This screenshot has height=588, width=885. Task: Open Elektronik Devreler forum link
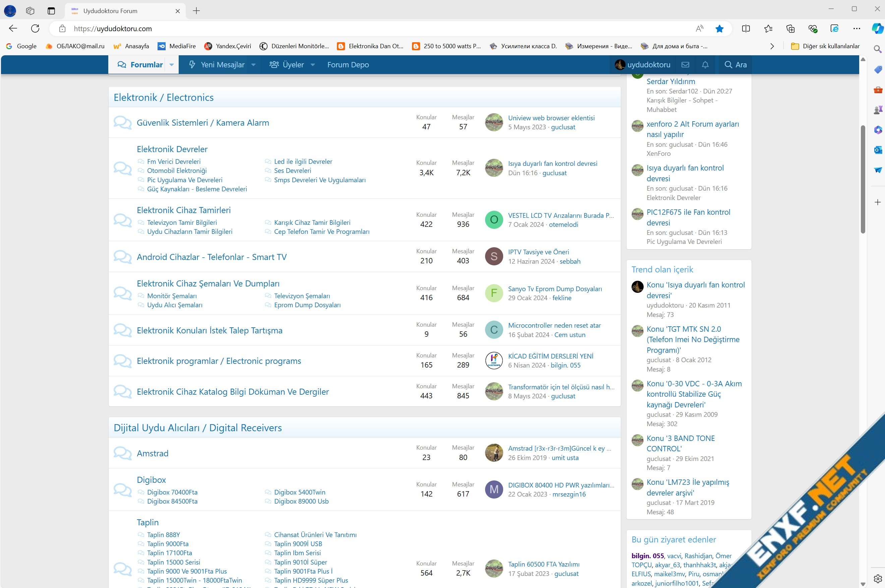[x=172, y=149]
